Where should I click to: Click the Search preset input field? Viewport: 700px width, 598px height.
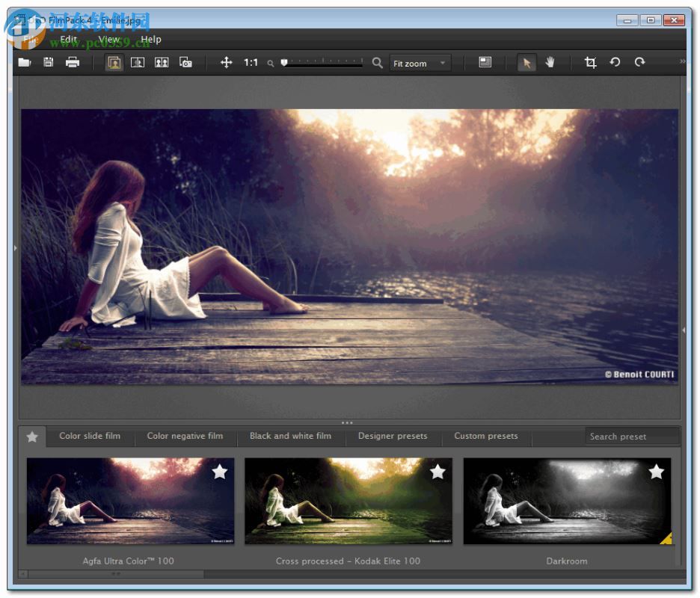(631, 437)
